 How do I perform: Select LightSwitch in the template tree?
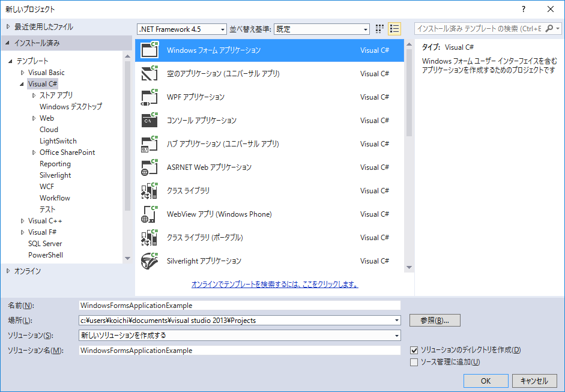[x=58, y=141]
